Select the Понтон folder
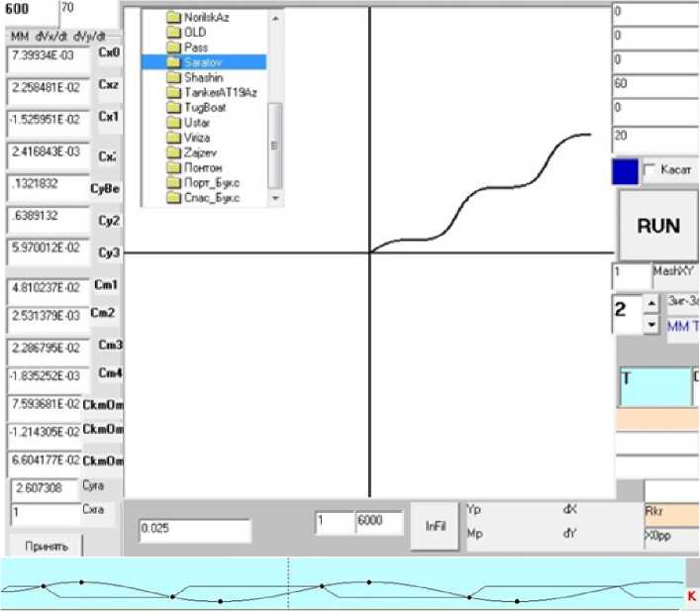The height and width of the screenshot is (611, 700). click(x=195, y=168)
